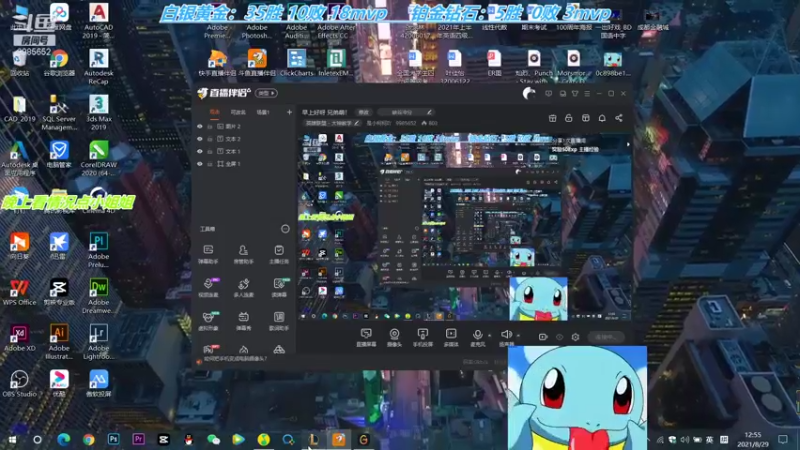800x450 pixels.
Task: Add a new scene with the plus button
Action: click(x=289, y=112)
